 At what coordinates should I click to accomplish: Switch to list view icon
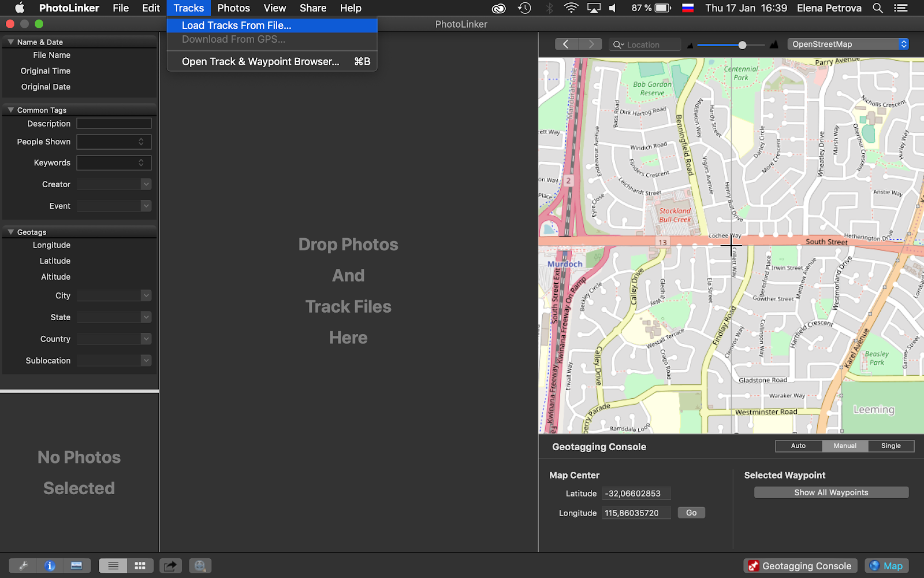[x=113, y=566]
